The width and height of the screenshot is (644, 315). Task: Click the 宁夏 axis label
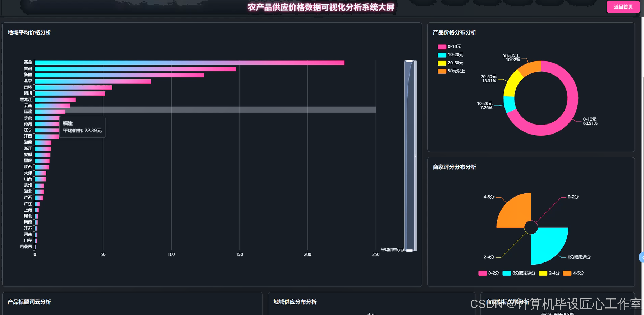point(28,118)
